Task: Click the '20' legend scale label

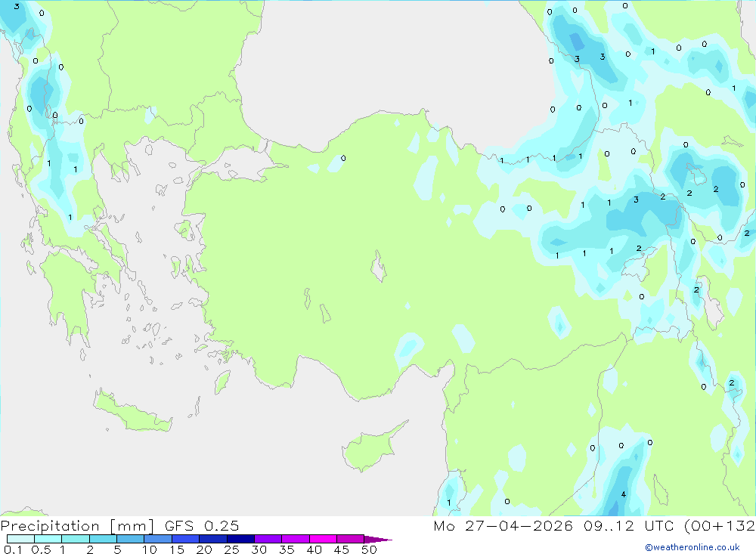Action: (204, 549)
